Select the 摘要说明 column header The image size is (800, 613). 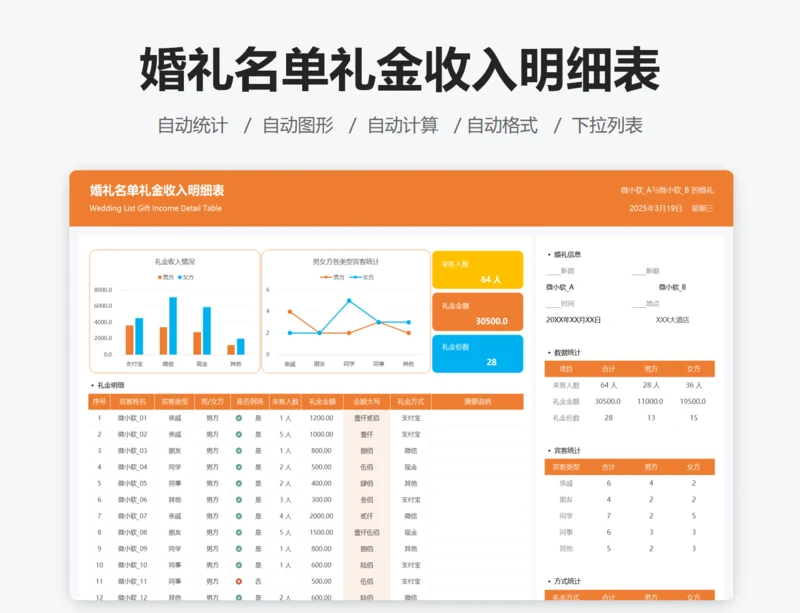pos(478,402)
